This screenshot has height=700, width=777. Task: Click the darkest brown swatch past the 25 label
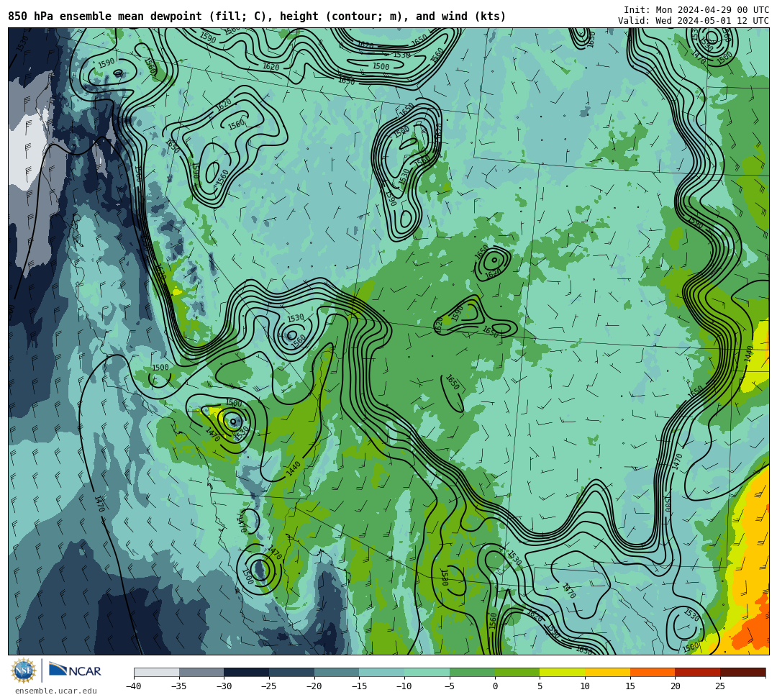click(x=742, y=672)
